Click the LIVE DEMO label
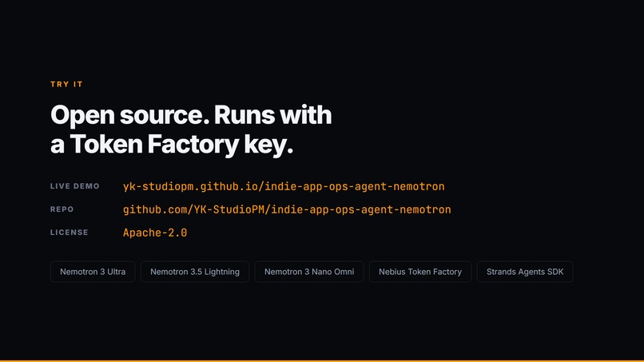The image size is (644, 362). coord(75,186)
